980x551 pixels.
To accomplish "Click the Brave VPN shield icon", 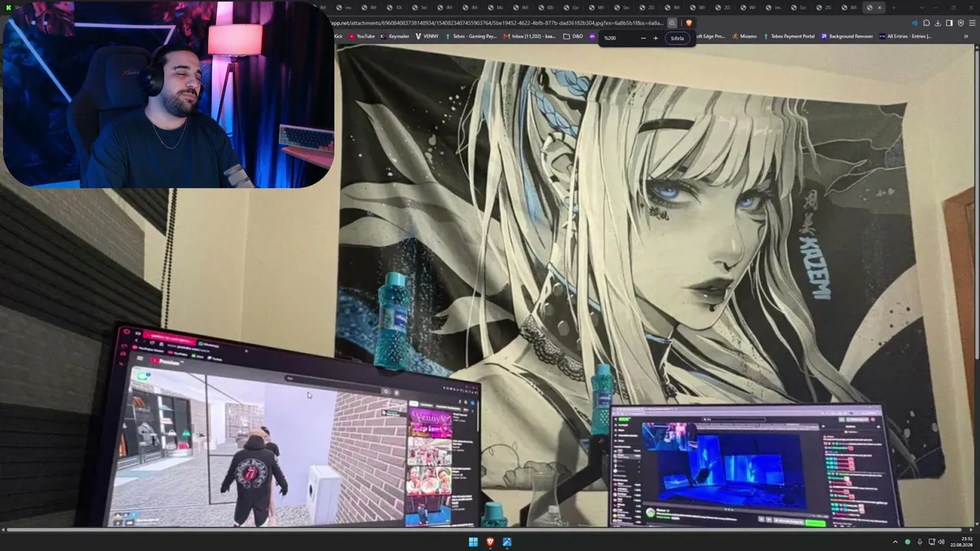I will pyautogui.click(x=960, y=23).
